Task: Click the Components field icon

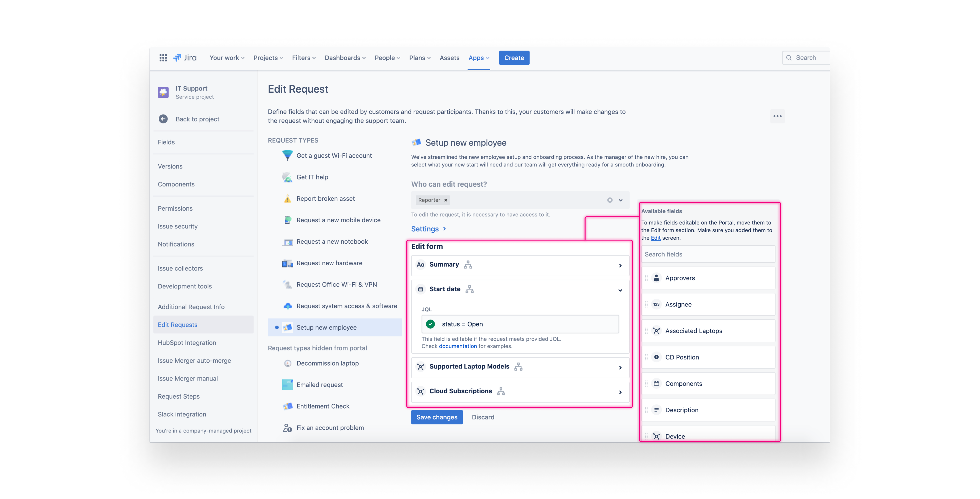Action: pyautogui.click(x=656, y=384)
